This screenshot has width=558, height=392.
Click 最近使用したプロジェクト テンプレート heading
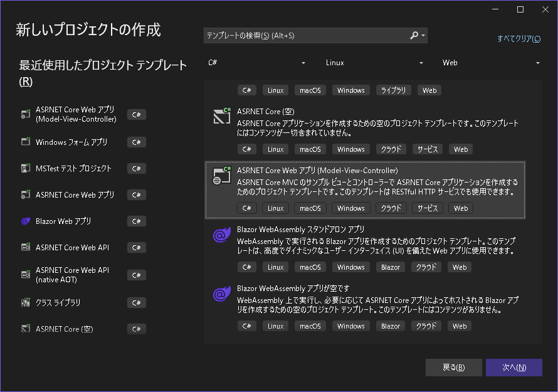click(102, 73)
